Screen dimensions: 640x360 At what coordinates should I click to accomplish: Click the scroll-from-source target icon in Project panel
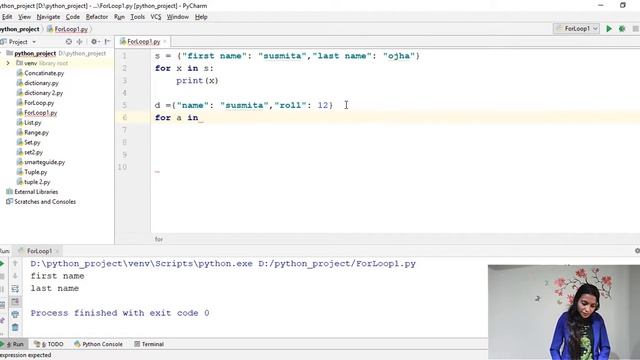click(x=69, y=42)
